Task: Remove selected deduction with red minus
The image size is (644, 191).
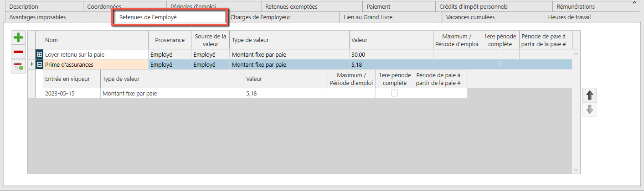Action: [18, 52]
